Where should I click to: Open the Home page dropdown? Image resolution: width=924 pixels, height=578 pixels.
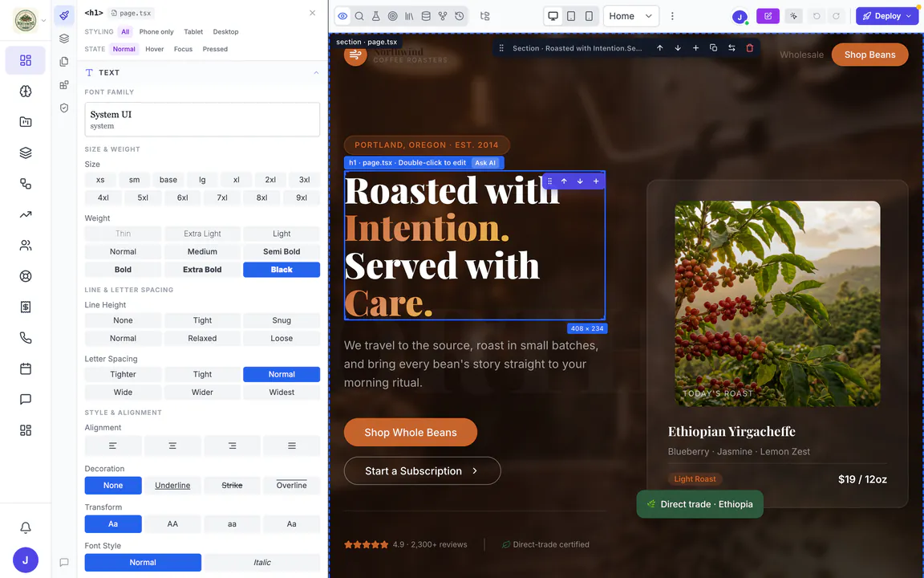tap(631, 16)
